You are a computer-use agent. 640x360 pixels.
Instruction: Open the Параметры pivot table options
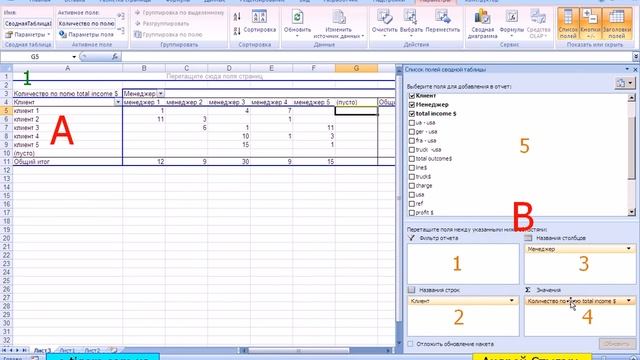pos(28,35)
